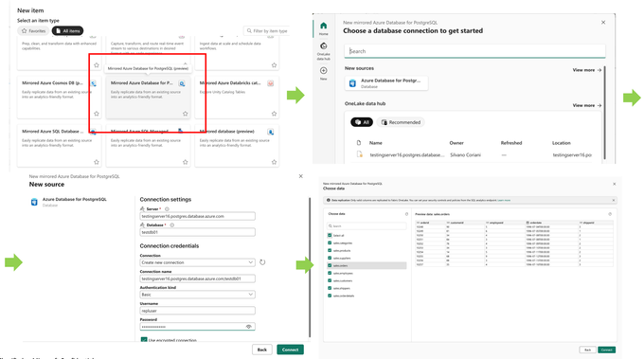The image size is (644, 359).
Task: Click View more next to OneLake data hub
Action: (x=587, y=105)
